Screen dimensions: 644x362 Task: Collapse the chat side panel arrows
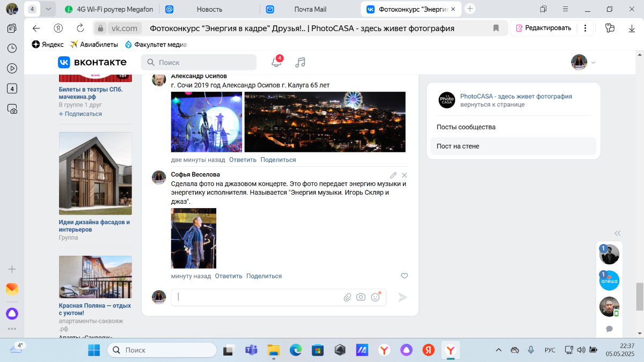tap(618, 233)
